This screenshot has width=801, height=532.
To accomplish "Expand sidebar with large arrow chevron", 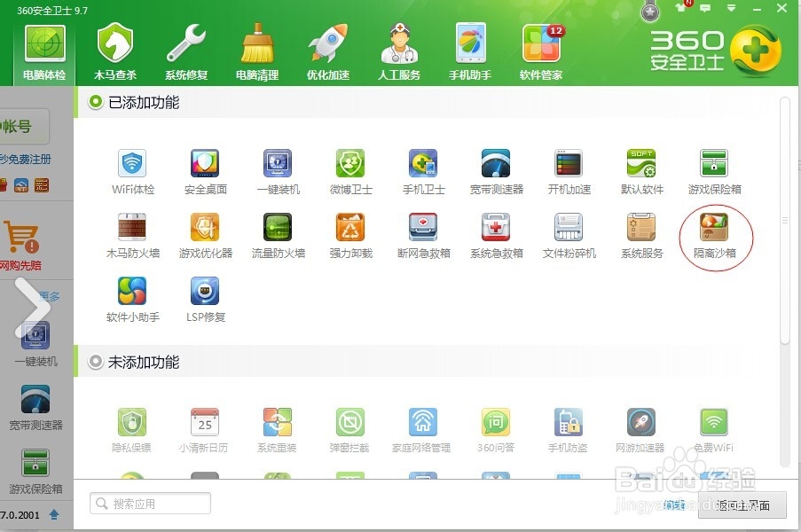I will (x=32, y=308).
